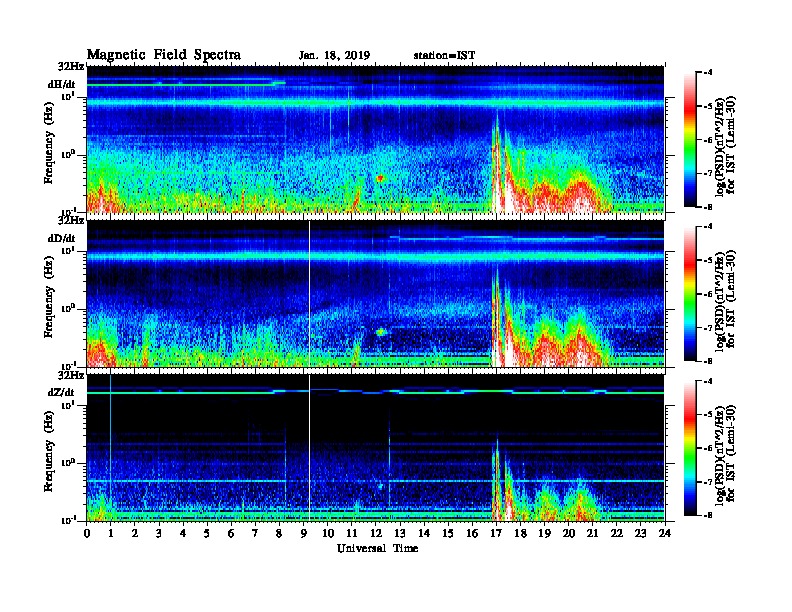The width and height of the screenshot is (792, 612).
Task: Select the date "Jan. 18, 2019"
Action: point(334,56)
